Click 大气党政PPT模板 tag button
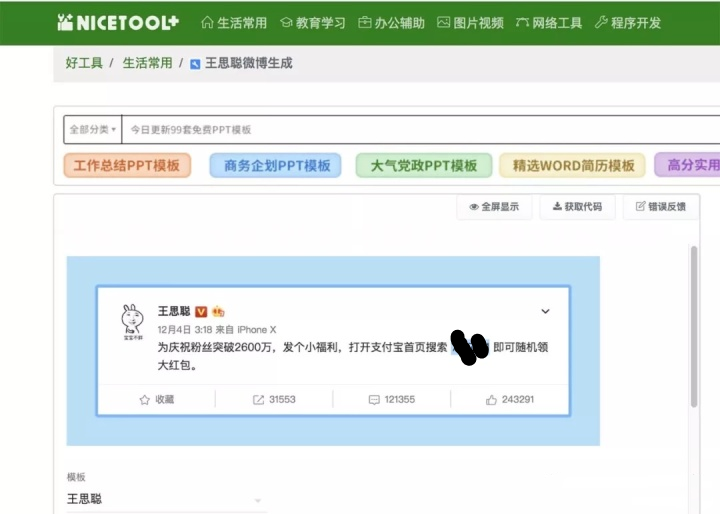Image resolution: width=720 pixels, height=514 pixels. pyautogui.click(x=424, y=165)
